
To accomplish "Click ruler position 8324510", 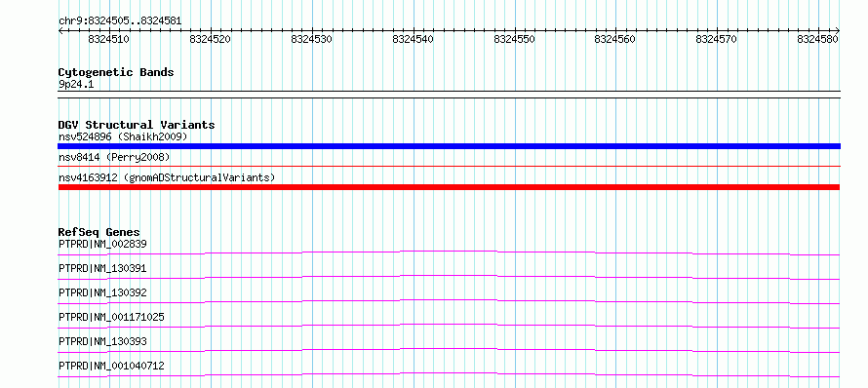I will (x=108, y=39).
